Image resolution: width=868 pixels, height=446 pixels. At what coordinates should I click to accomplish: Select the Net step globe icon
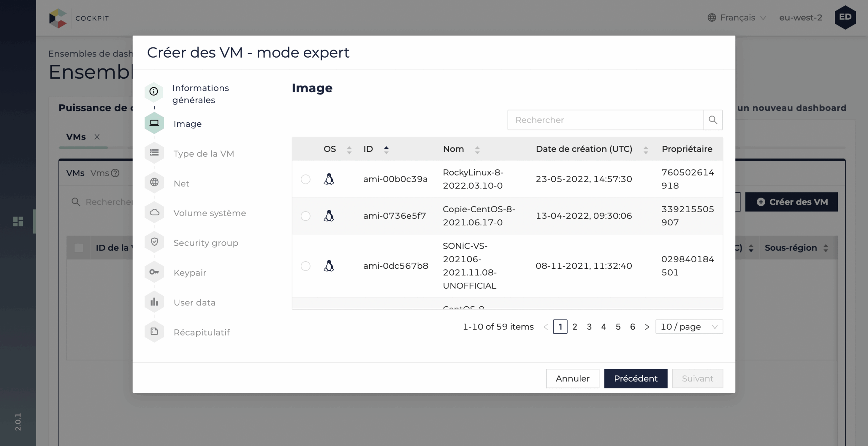point(154,183)
